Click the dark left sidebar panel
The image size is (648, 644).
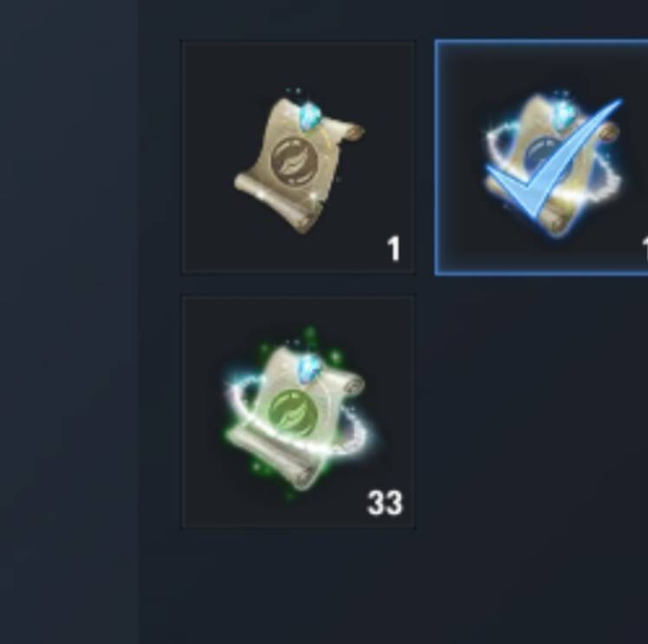click(x=68, y=322)
